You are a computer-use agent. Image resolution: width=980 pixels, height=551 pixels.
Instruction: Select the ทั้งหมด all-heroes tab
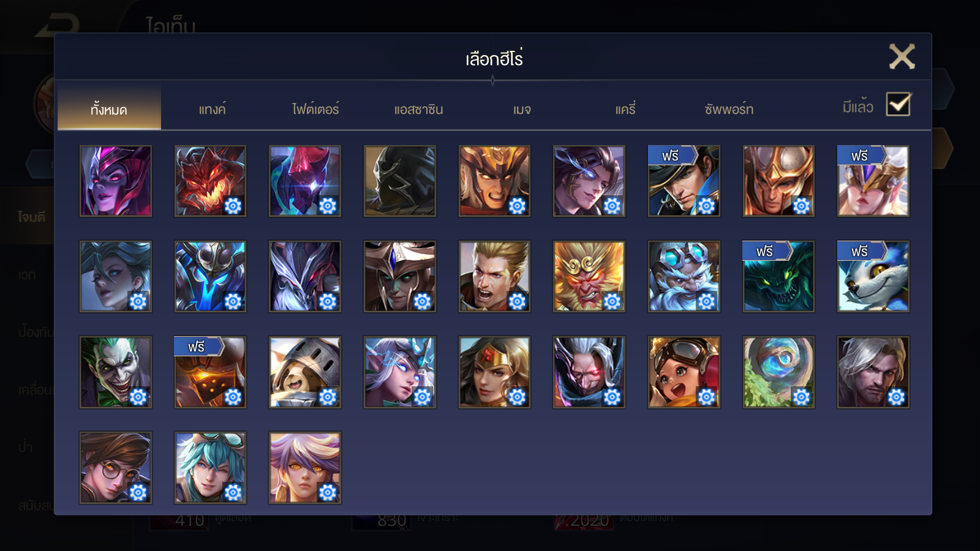109,110
